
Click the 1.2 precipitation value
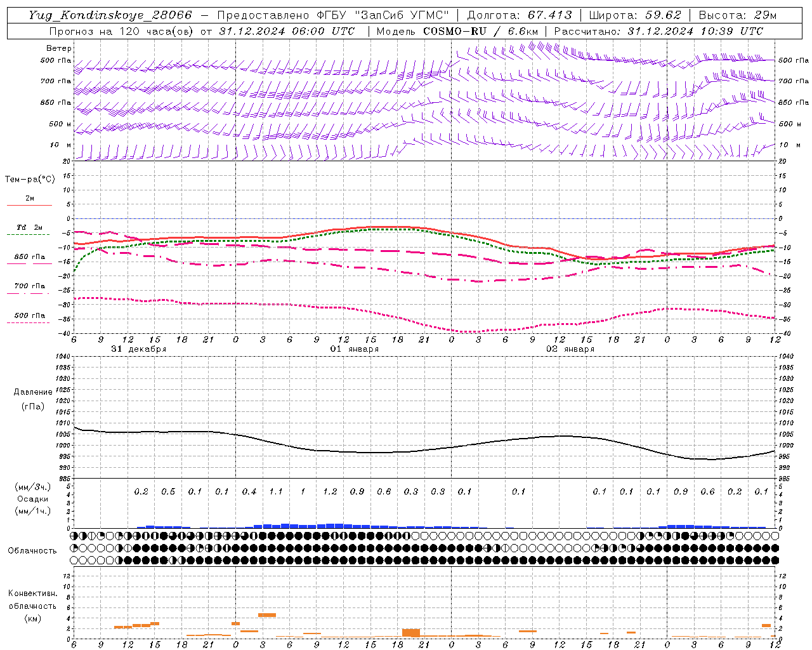[330, 492]
